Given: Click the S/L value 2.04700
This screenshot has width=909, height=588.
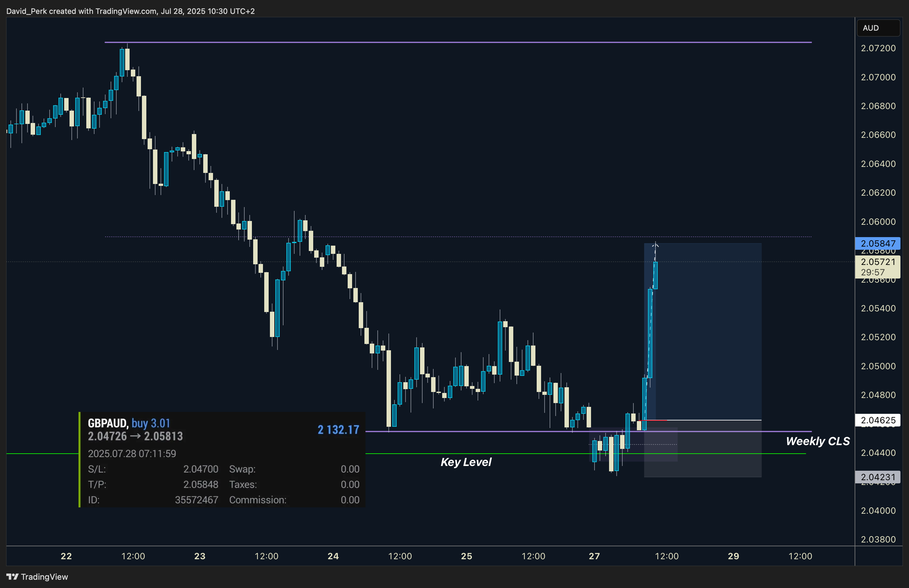Looking at the screenshot, I should [x=201, y=469].
